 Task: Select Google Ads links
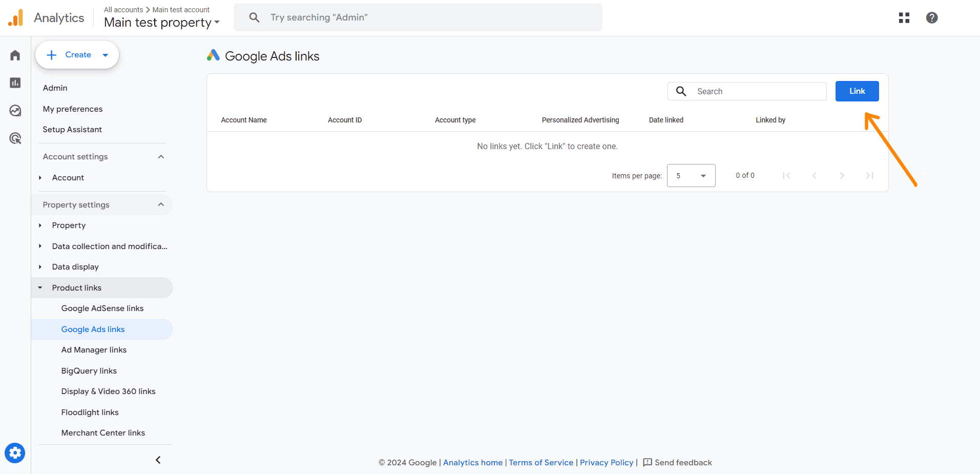102,329
